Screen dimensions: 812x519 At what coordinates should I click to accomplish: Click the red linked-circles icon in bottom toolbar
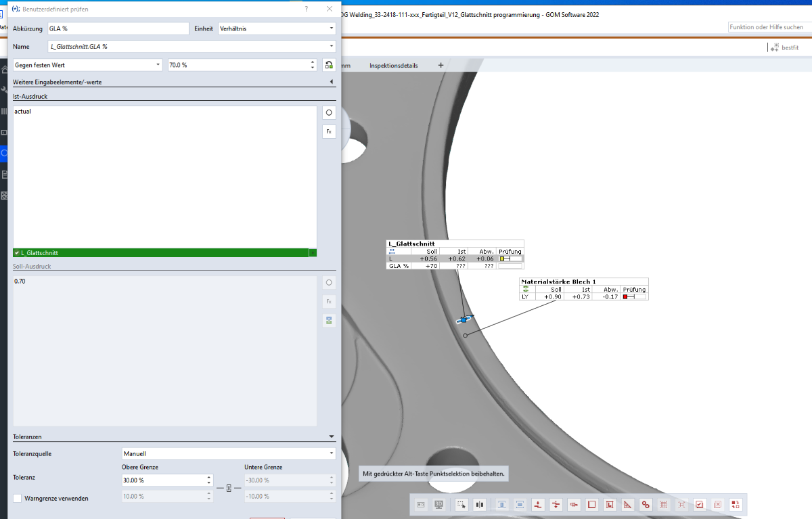tap(646, 504)
